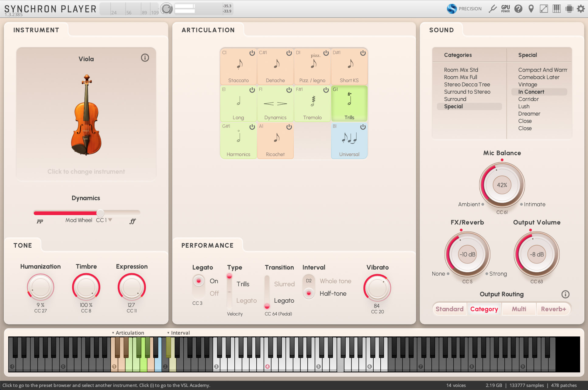
Task: Click to change instrument
Action: [86, 172]
